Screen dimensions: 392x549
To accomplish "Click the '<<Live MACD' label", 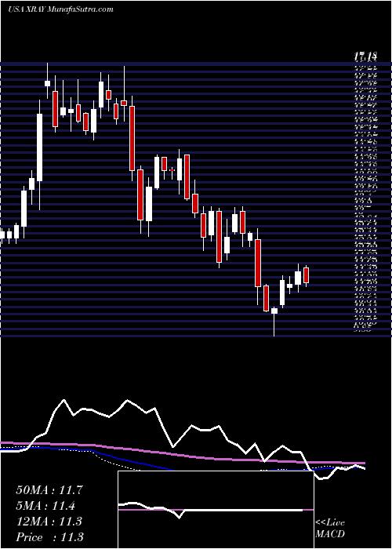I will pos(330,529).
